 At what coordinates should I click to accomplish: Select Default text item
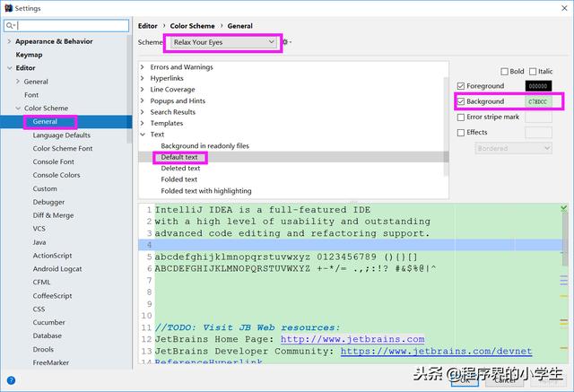coord(179,157)
